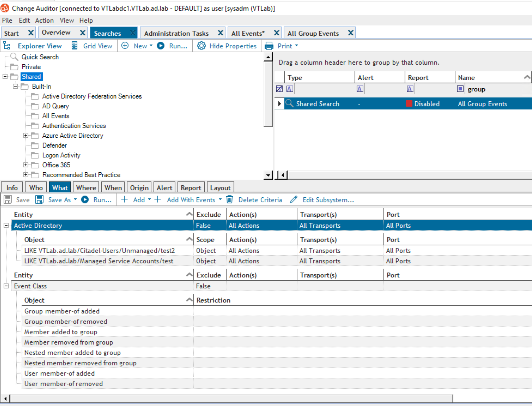The height and width of the screenshot is (406, 532).
Task: Click the Report column filter operator icon
Action: 410,89
